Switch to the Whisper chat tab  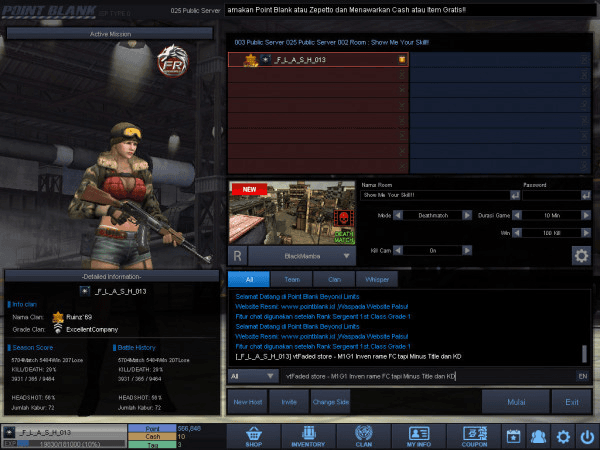[377, 280]
